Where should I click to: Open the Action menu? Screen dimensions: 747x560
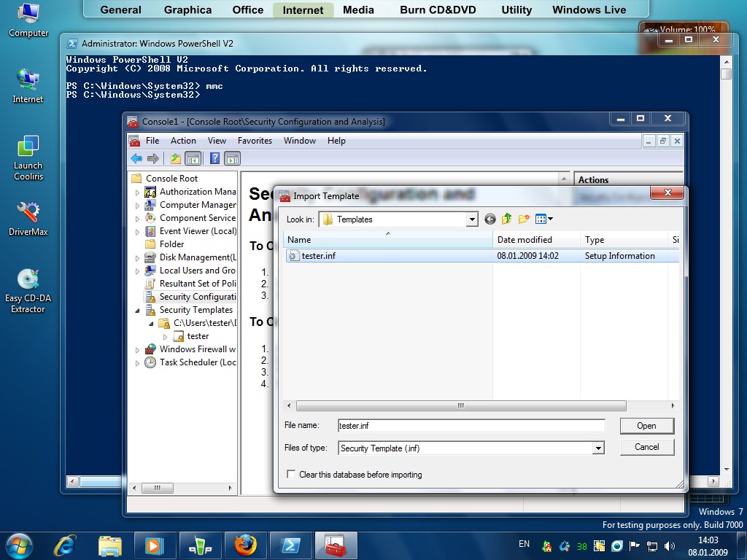(x=183, y=141)
